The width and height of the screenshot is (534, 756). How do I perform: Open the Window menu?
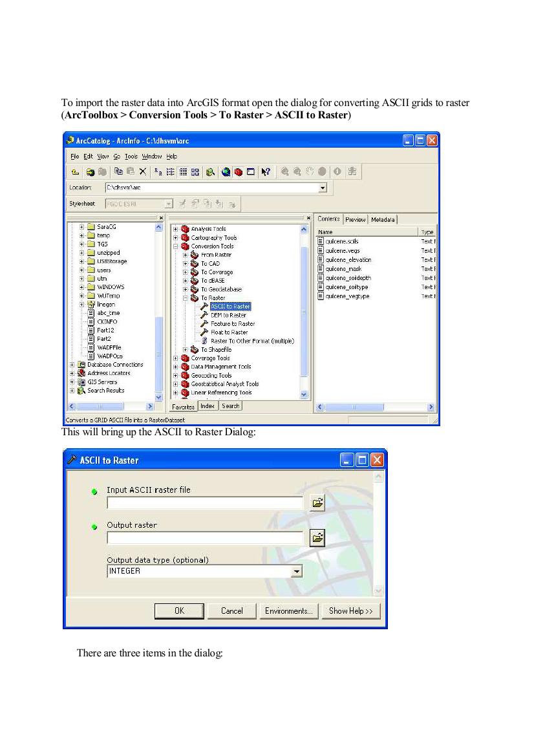pos(152,157)
